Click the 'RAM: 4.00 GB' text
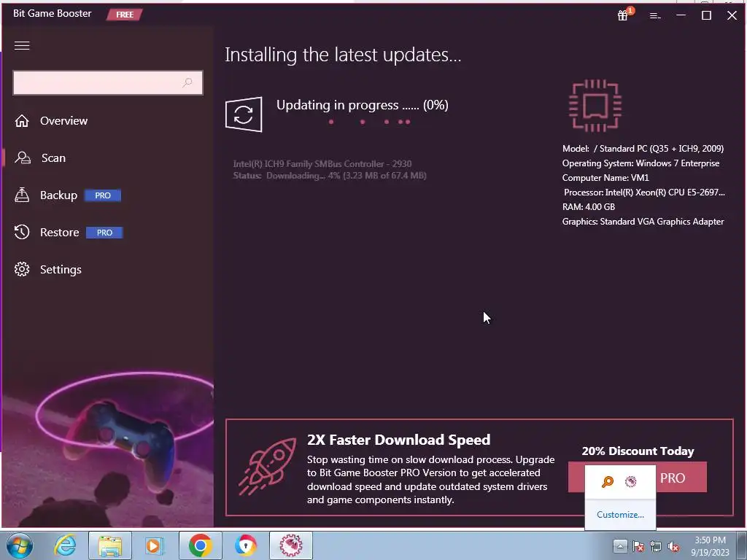The image size is (747, 560). pyautogui.click(x=589, y=207)
